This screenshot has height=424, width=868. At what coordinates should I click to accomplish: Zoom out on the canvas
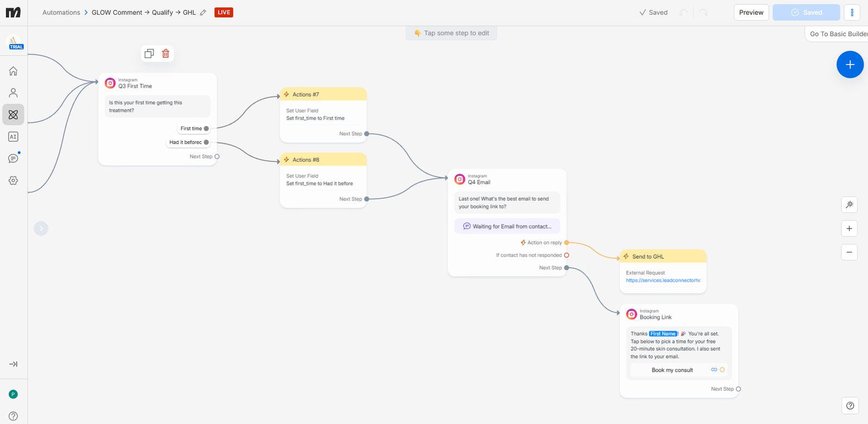[850, 252]
